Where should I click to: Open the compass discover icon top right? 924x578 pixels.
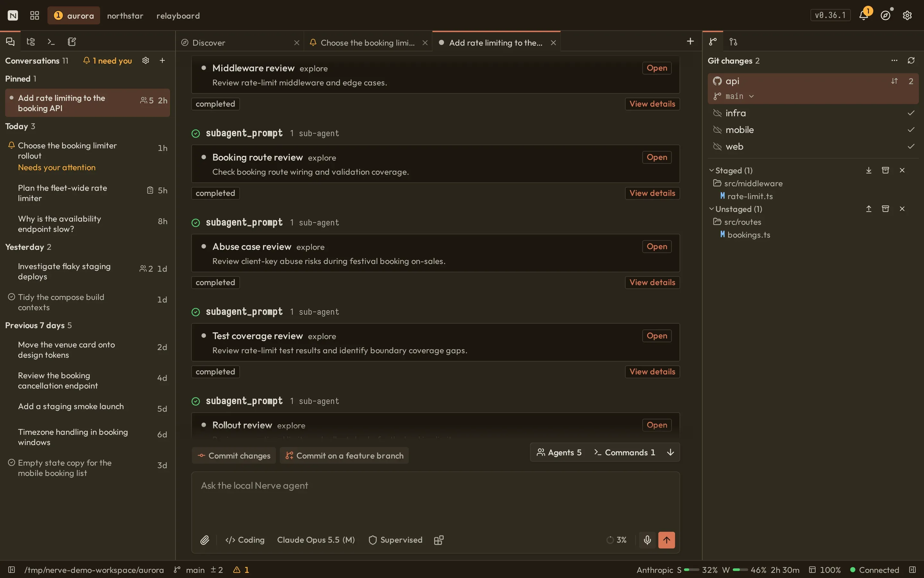coord(886,15)
